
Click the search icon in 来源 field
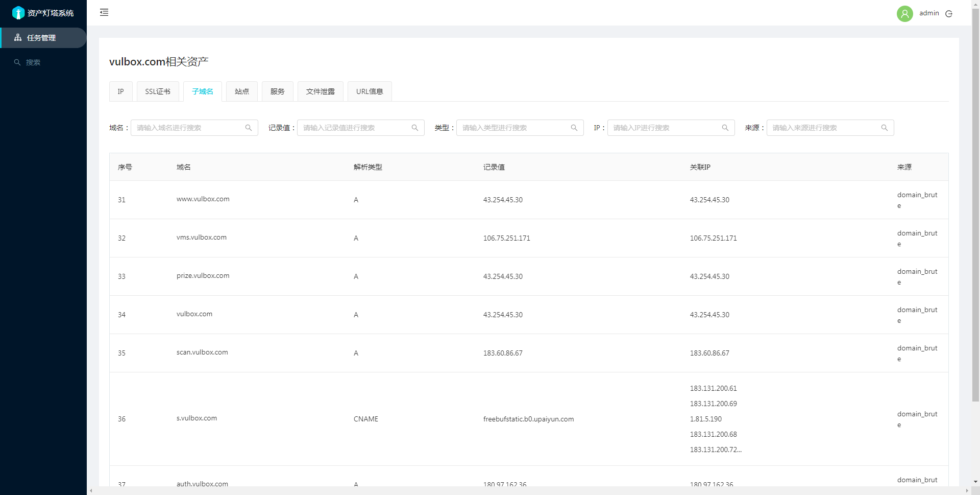click(885, 128)
